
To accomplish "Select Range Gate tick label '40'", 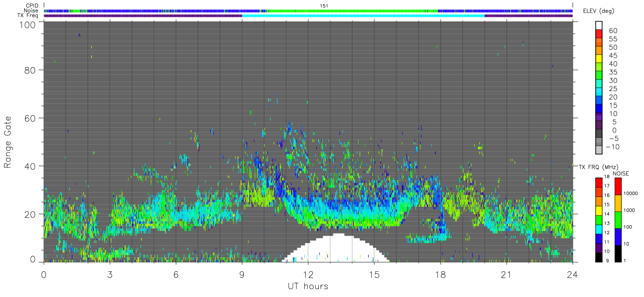I will (30, 166).
